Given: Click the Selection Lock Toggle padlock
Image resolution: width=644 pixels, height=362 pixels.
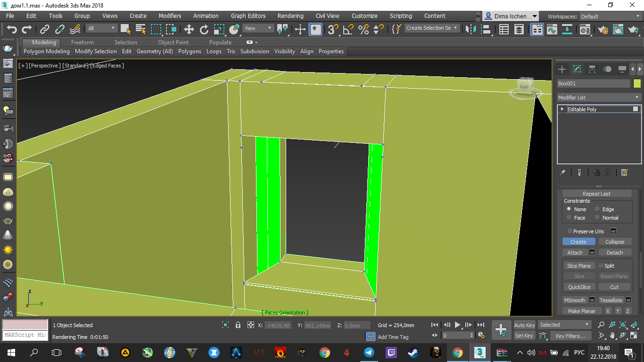Looking at the screenshot, I should (238, 325).
